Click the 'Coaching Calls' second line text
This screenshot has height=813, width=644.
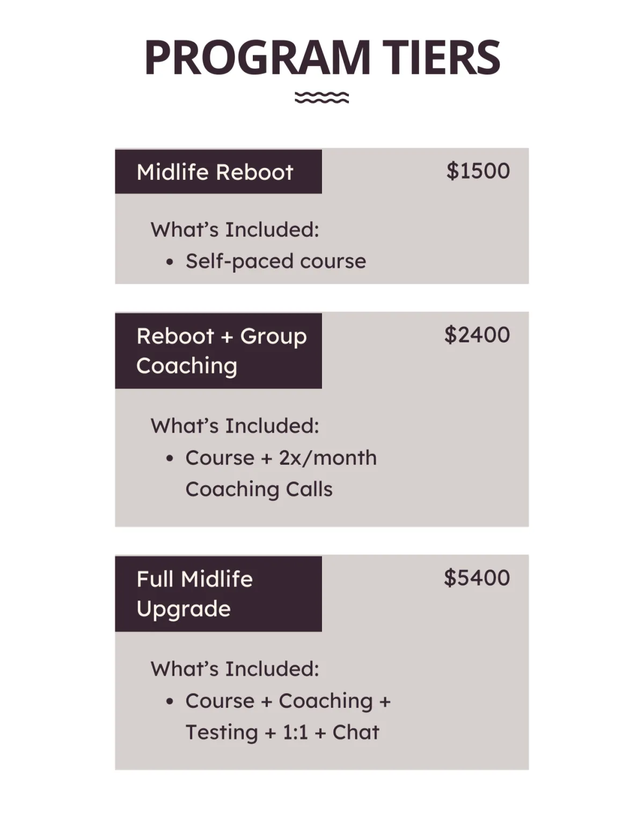coord(259,489)
